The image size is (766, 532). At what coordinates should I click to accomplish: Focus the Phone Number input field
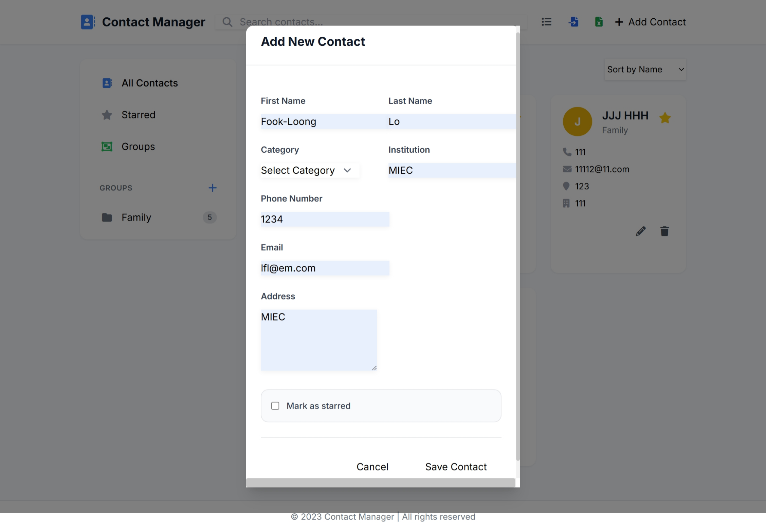tap(325, 219)
